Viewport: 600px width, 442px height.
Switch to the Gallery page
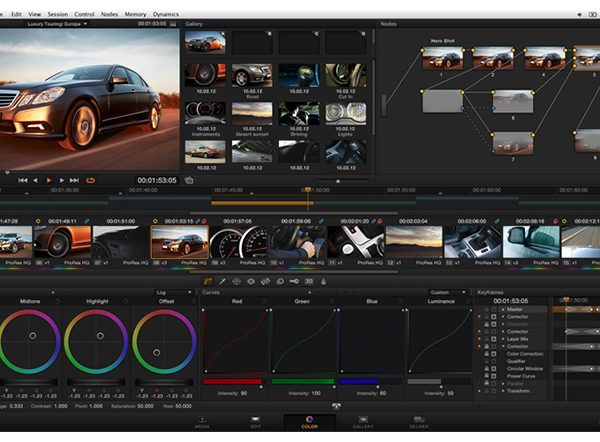[x=363, y=422]
